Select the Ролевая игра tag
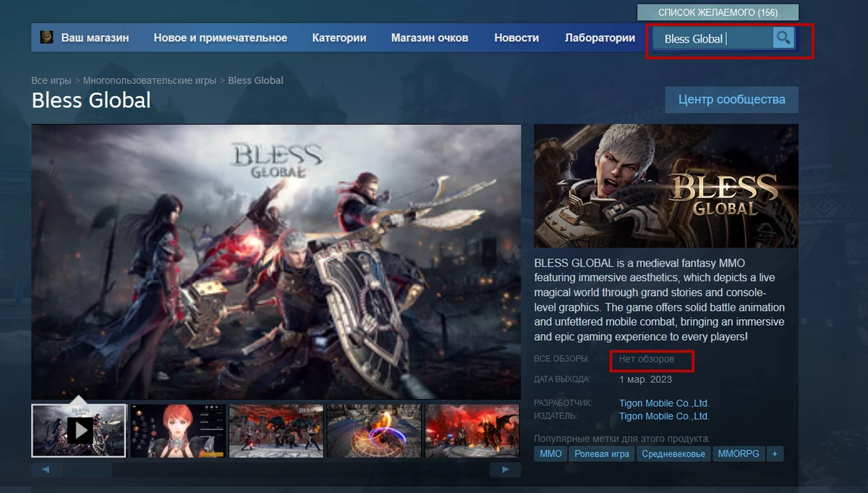This screenshot has height=493, width=868. (x=602, y=454)
